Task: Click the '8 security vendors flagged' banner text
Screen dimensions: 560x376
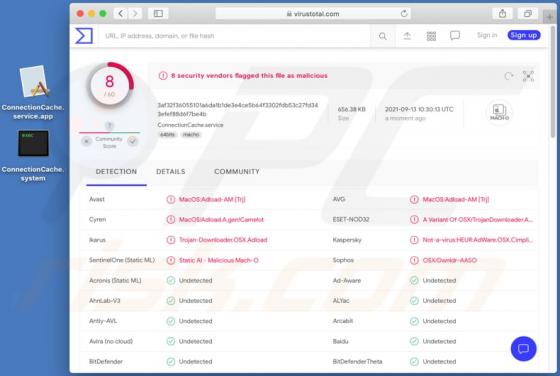Action: click(249, 76)
